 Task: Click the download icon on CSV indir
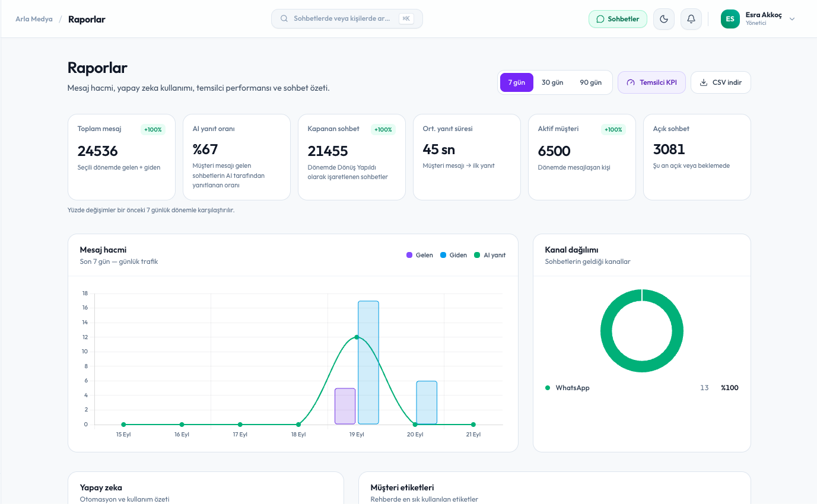(x=704, y=82)
